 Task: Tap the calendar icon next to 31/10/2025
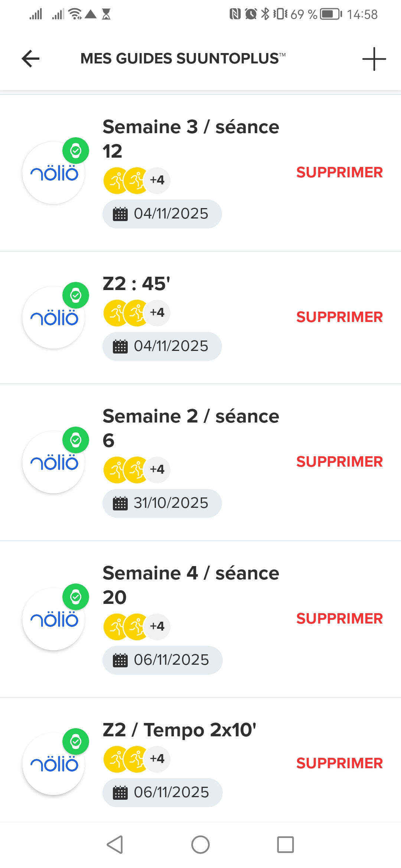coord(120,503)
